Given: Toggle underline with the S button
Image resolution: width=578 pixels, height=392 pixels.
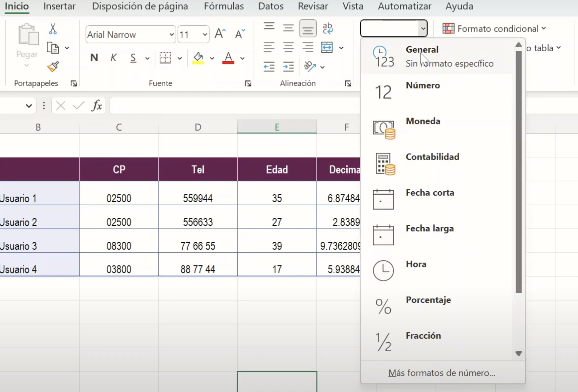Looking at the screenshot, I should pos(133,58).
